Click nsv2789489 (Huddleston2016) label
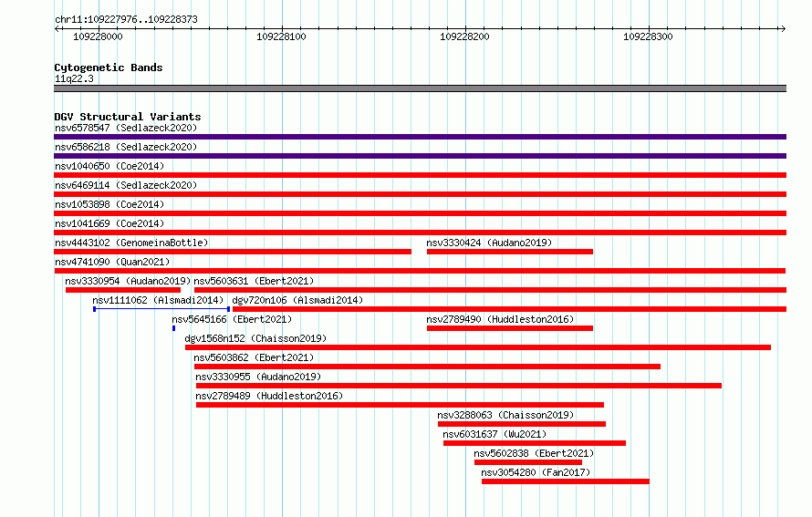 269,396
